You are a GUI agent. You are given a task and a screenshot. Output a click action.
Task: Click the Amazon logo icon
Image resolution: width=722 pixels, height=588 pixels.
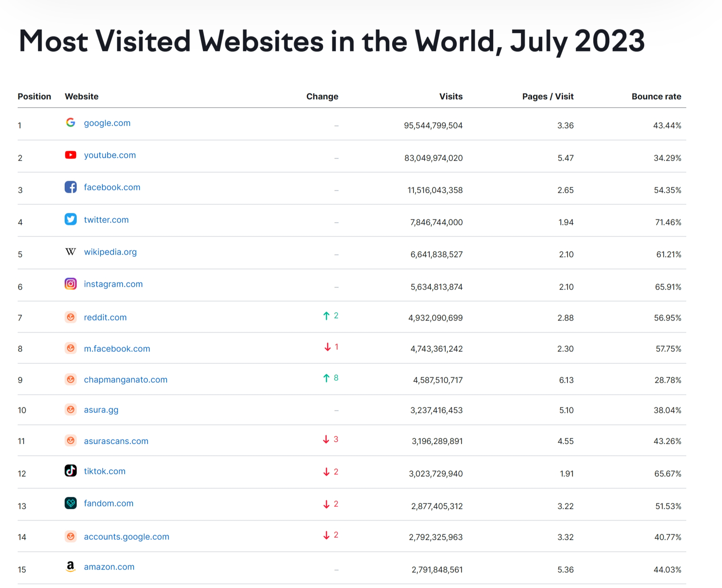pos(71,566)
